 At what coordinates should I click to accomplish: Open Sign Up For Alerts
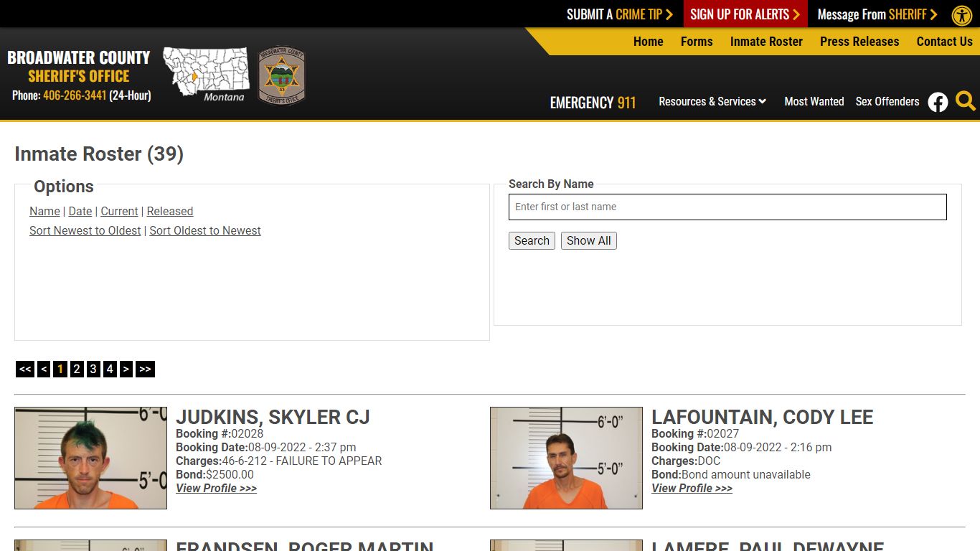[745, 14]
